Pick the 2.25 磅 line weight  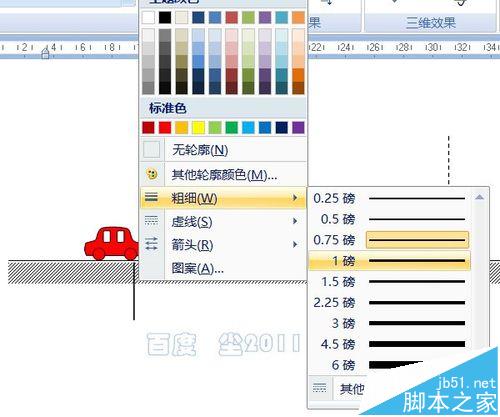tap(389, 303)
